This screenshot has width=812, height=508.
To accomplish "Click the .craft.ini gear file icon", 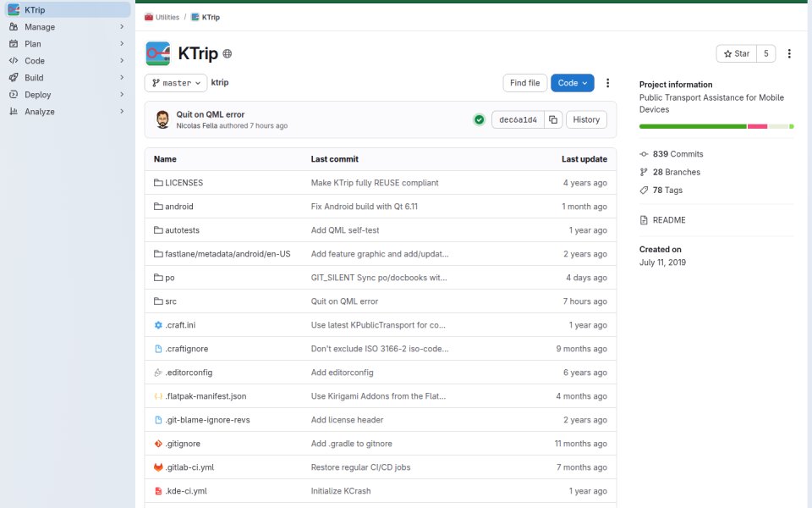I will coord(158,325).
